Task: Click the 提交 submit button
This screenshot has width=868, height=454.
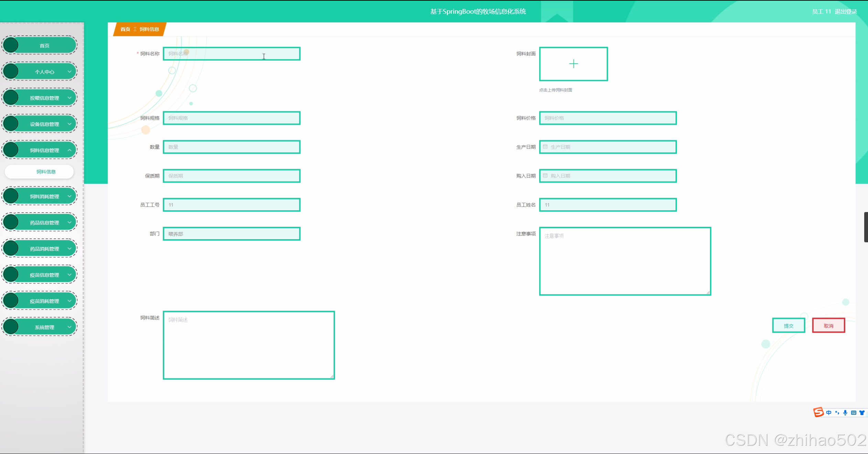Action: click(789, 325)
